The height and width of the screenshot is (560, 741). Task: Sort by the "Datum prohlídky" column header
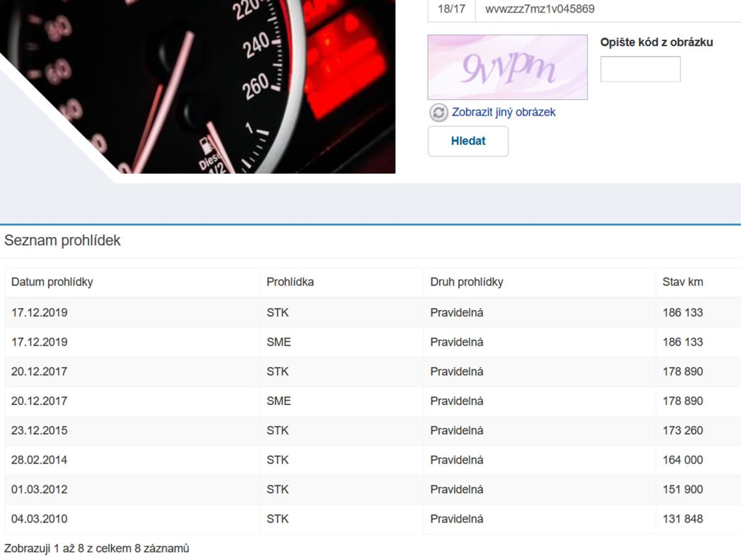(x=52, y=282)
